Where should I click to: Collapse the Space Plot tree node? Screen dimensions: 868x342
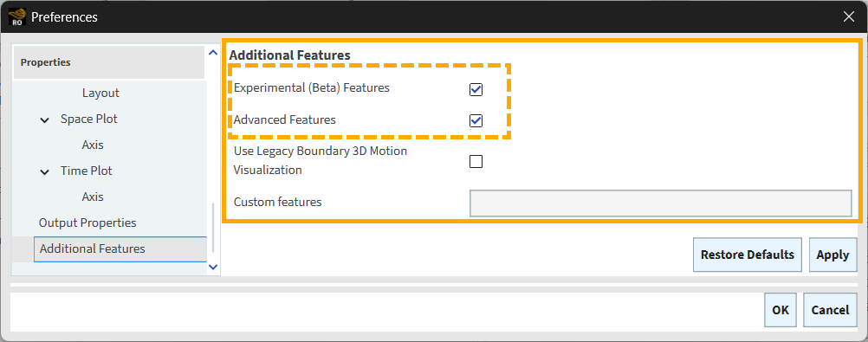point(45,120)
